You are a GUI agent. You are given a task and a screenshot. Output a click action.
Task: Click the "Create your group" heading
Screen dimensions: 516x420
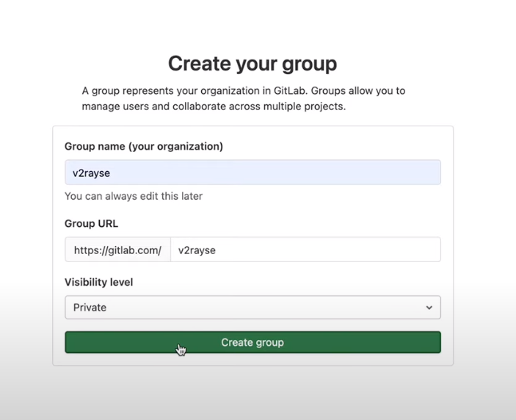[x=252, y=64]
